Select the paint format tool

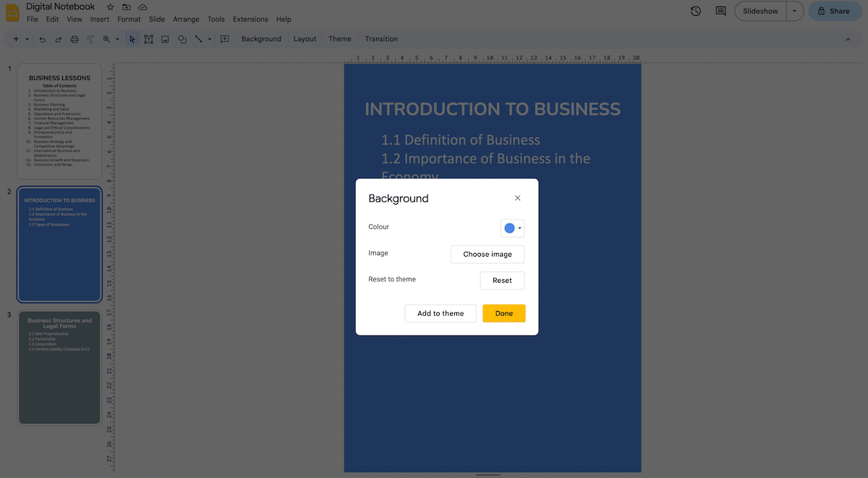90,39
